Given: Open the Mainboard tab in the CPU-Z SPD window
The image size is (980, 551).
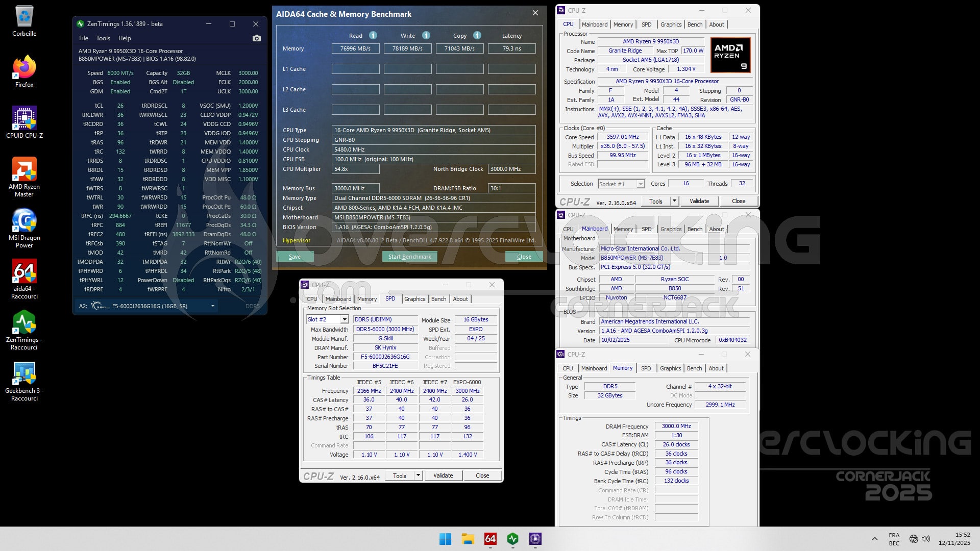Looking at the screenshot, I should click(338, 299).
